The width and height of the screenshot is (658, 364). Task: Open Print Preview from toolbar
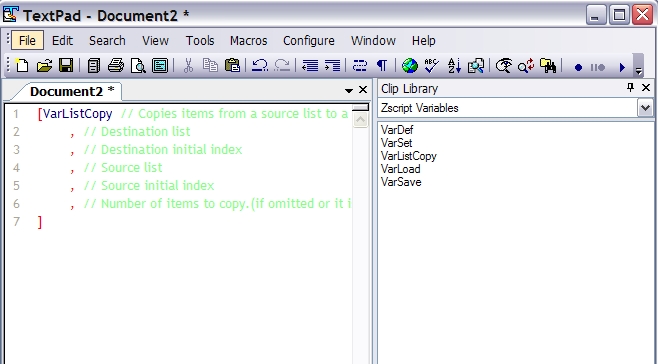[138, 66]
